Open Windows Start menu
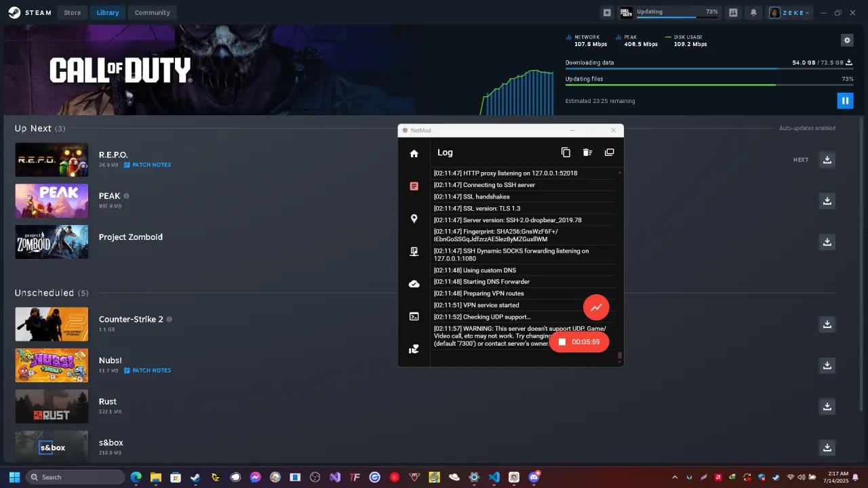Viewport: 868px width, 488px height. pos(14,477)
